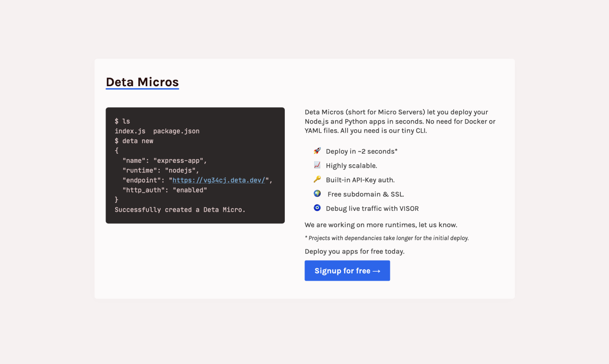This screenshot has width=609, height=364.
Task: Select the "runtime": "nodejs" line
Action: pyautogui.click(x=160, y=170)
